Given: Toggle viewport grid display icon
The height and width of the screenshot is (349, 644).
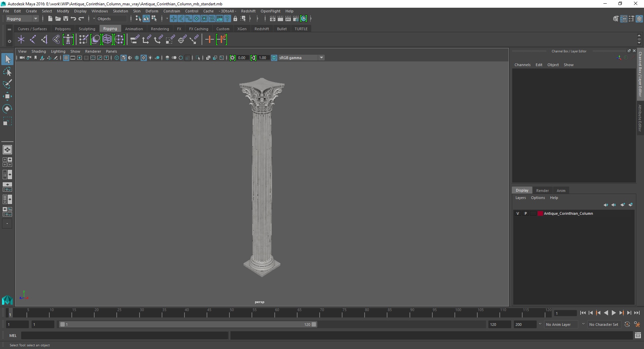Looking at the screenshot, I should coord(66,58).
